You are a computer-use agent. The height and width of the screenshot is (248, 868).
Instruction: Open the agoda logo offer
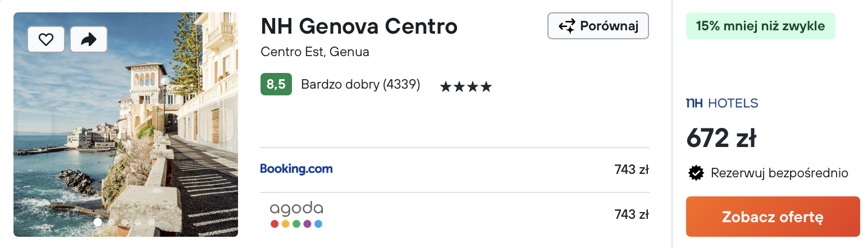point(296,214)
